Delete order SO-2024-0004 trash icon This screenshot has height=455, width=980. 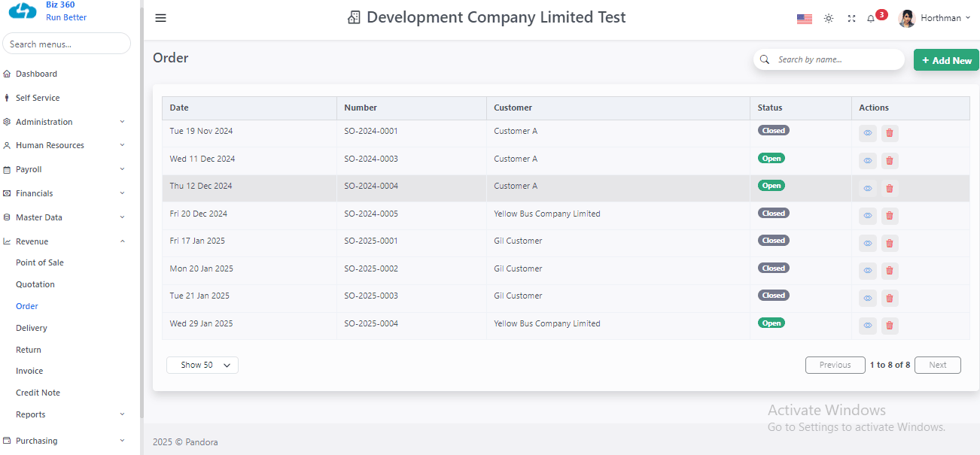pos(890,188)
